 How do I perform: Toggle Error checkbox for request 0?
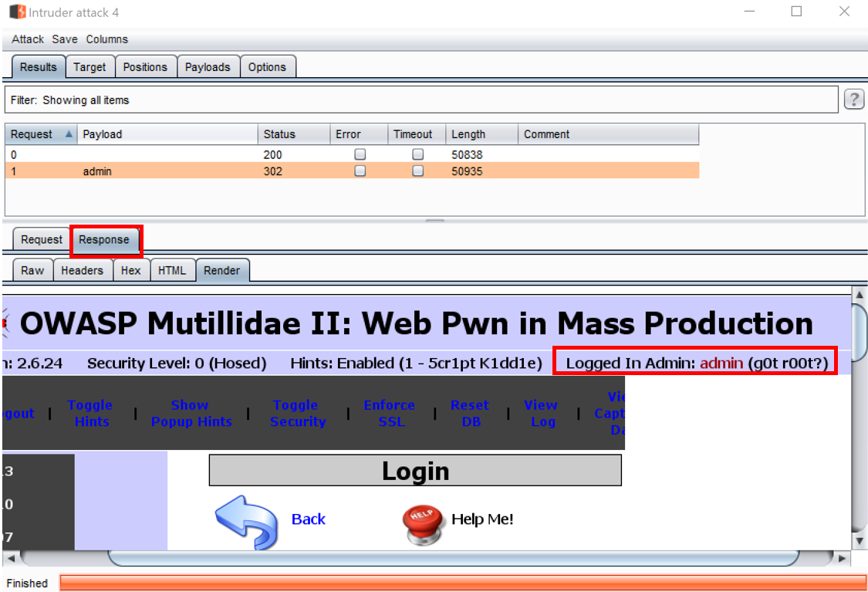(360, 154)
